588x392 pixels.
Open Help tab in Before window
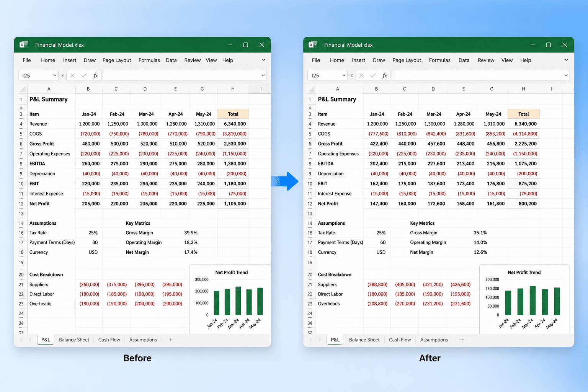click(228, 60)
